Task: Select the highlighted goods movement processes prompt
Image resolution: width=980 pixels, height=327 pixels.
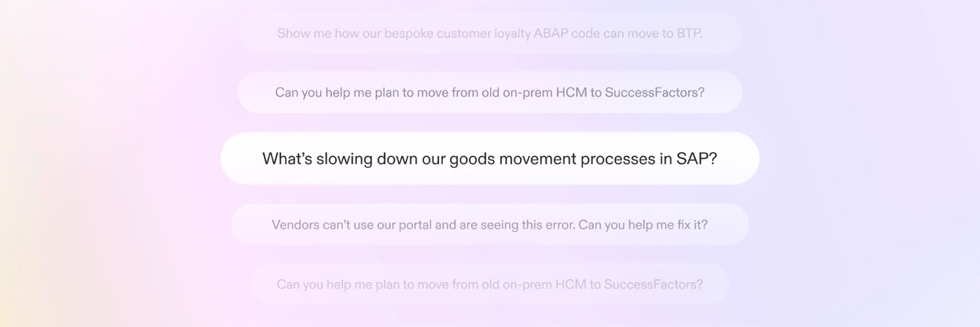Action: click(x=489, y=158)
